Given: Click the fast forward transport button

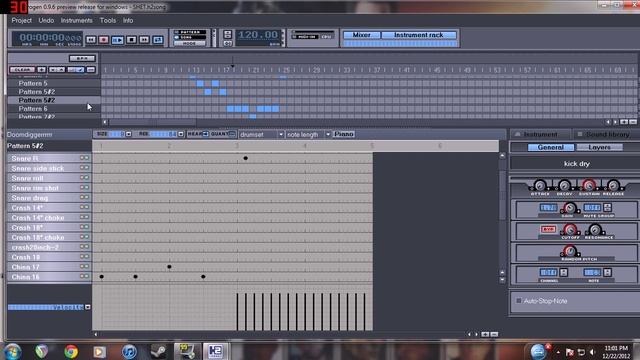Looking at the screenshot, I should click(x=144, y=40).
